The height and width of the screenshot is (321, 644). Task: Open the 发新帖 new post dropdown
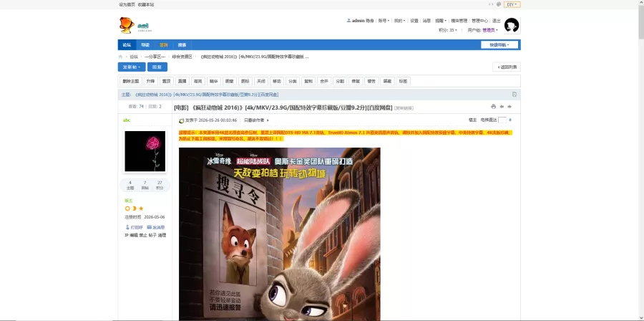coord(132,67)
